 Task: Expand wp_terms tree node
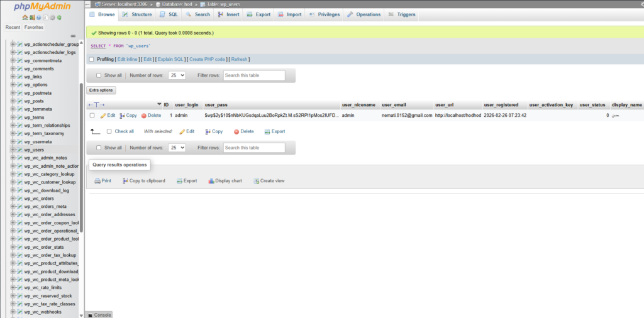[x=13, y=118]
